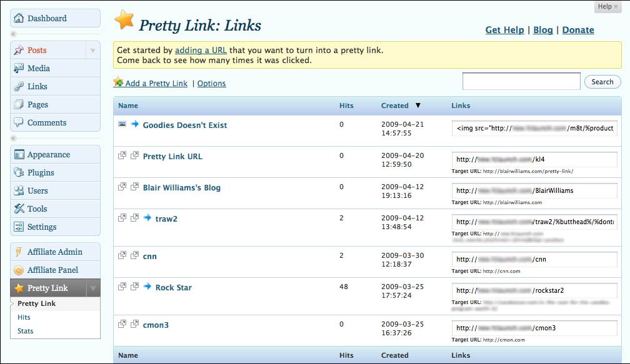Screen dimensions: 630x364
Task: Open the Dashboard home icon
Action: click(19, 18)
